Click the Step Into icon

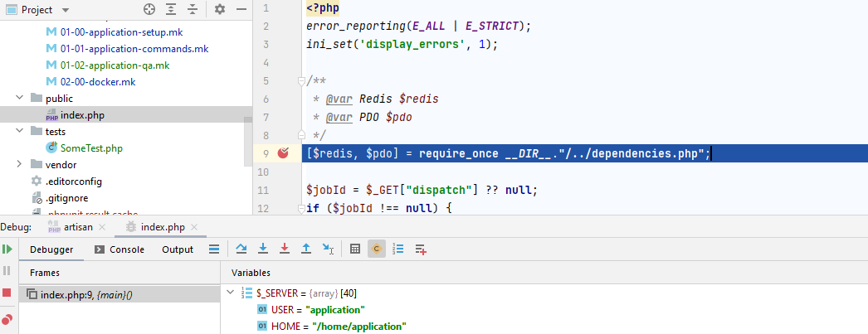click(263, 249)
